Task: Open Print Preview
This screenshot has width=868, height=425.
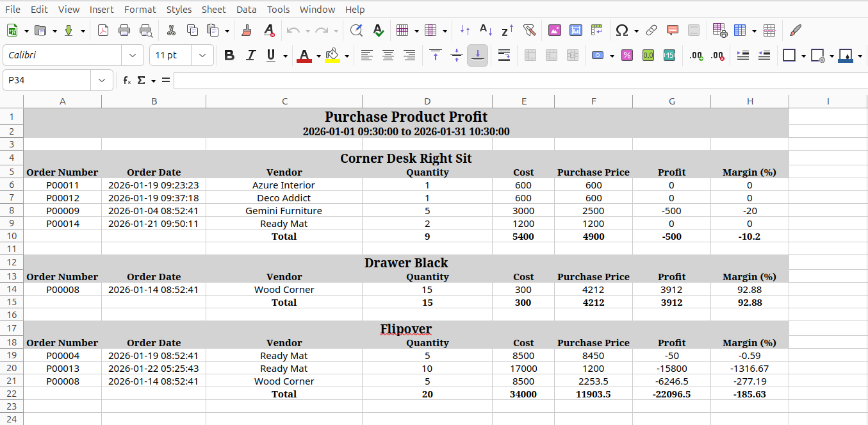Action: pos(145,30)
